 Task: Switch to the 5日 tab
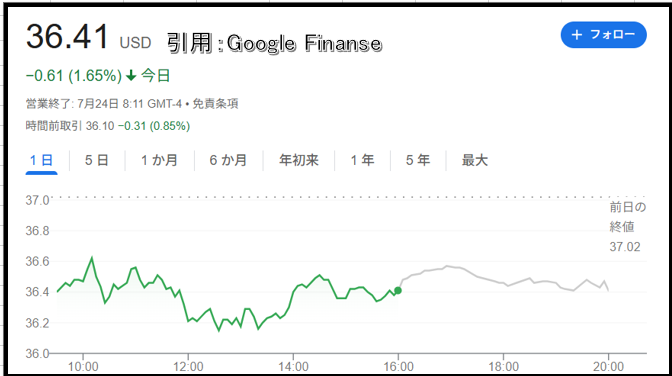(x=96, y=160)
